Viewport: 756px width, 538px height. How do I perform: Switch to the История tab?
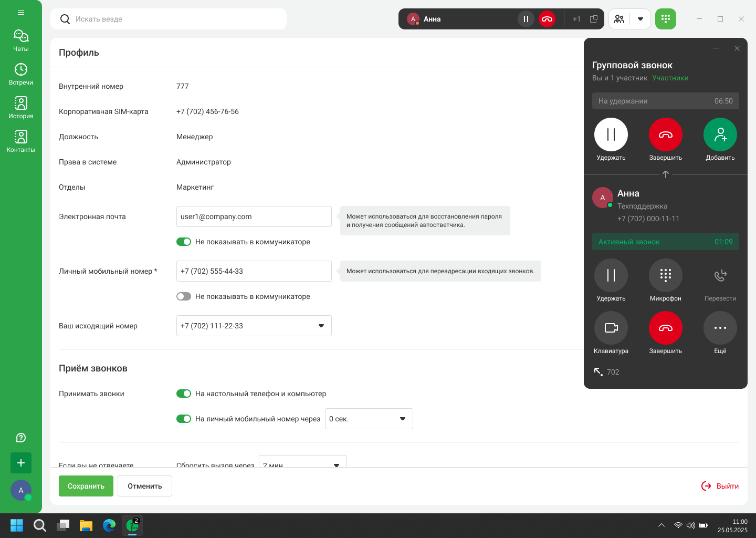[21, 108]
